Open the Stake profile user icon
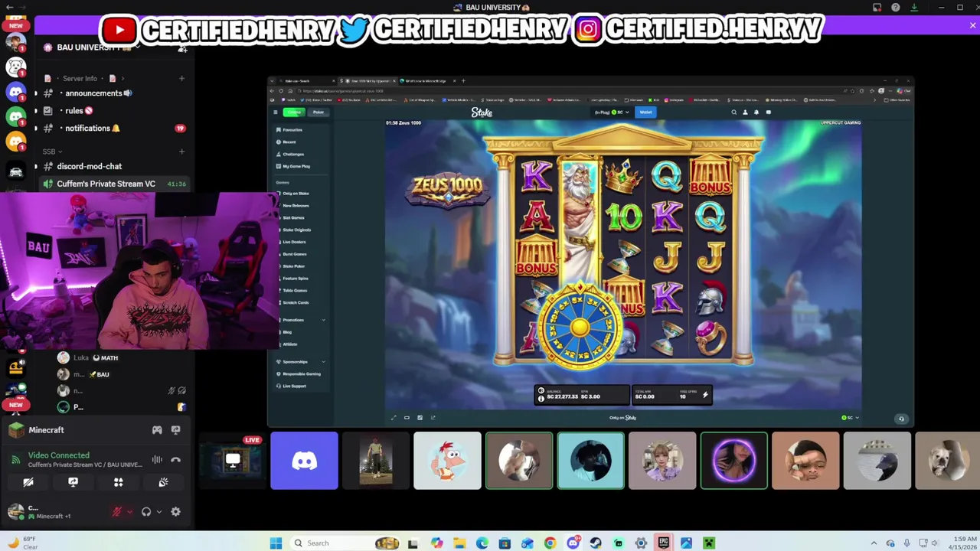The width and height of the screenshot is (980, 551). [x=745, y=112]
